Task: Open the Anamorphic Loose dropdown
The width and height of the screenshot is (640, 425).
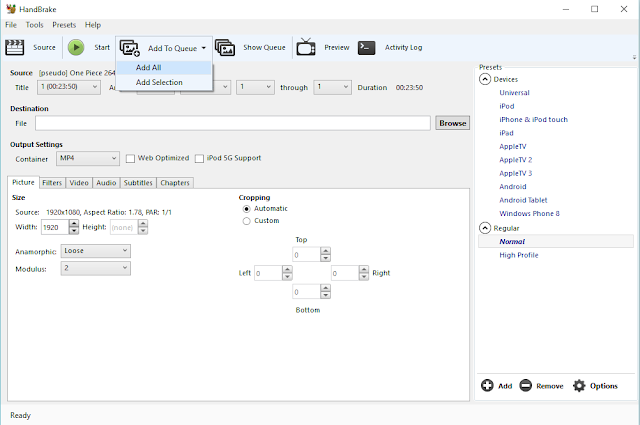Action: click(x=96, y=251)
